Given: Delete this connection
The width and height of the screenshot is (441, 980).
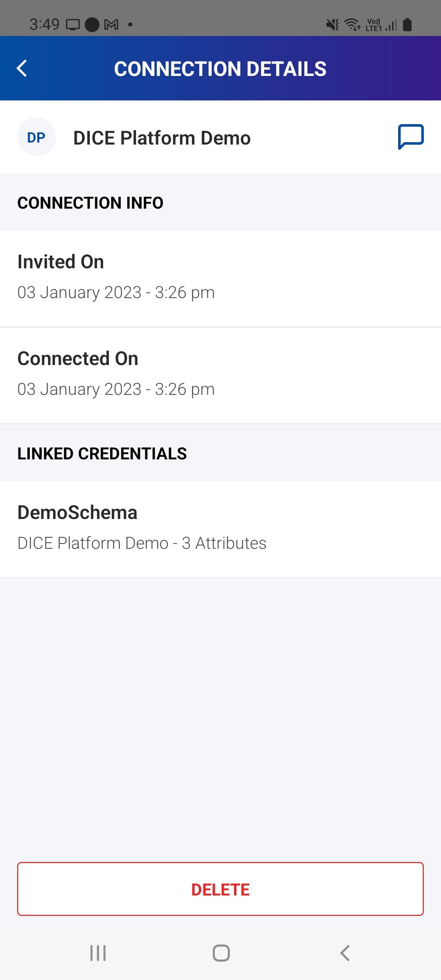Looking at the screenshot, I should coord(220,889).
